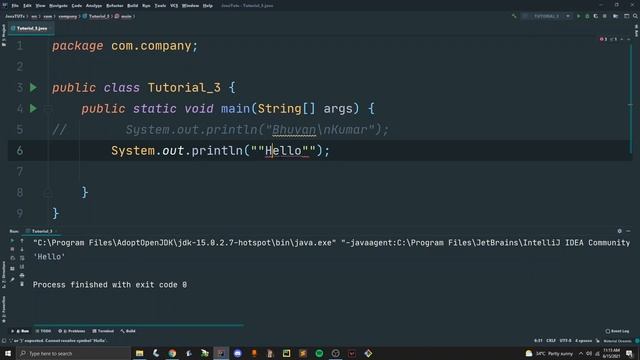
Task: Open Project tool window from left strip
Action: pos(4,35)
